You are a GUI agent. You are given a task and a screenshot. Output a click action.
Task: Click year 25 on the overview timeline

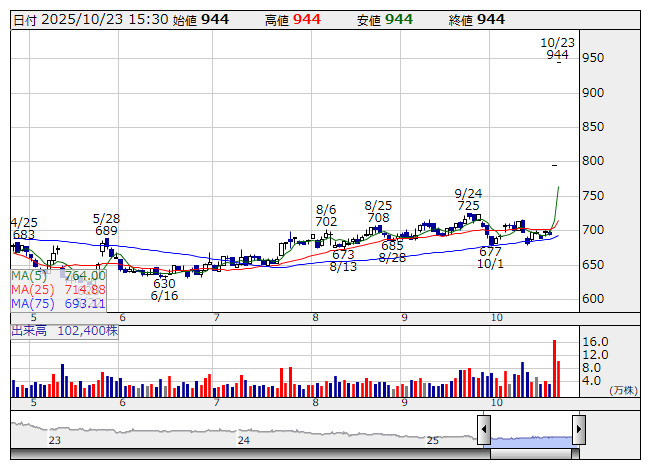click(432, 440)
